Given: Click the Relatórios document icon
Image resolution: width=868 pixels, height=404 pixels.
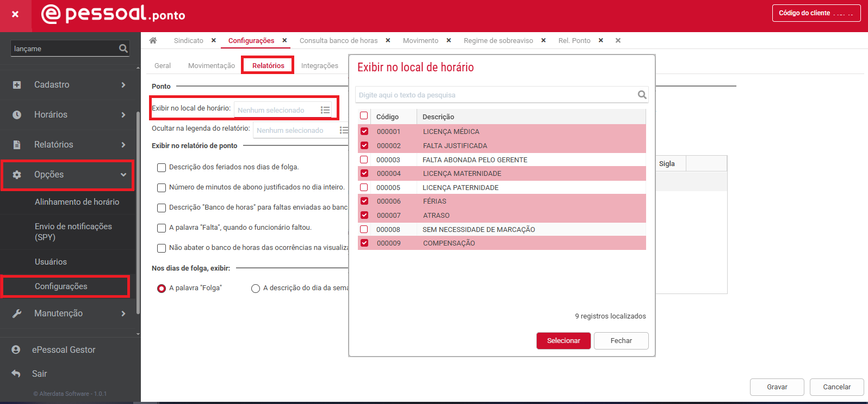Looking at the screenshot, I should click(x=17, y=145).
